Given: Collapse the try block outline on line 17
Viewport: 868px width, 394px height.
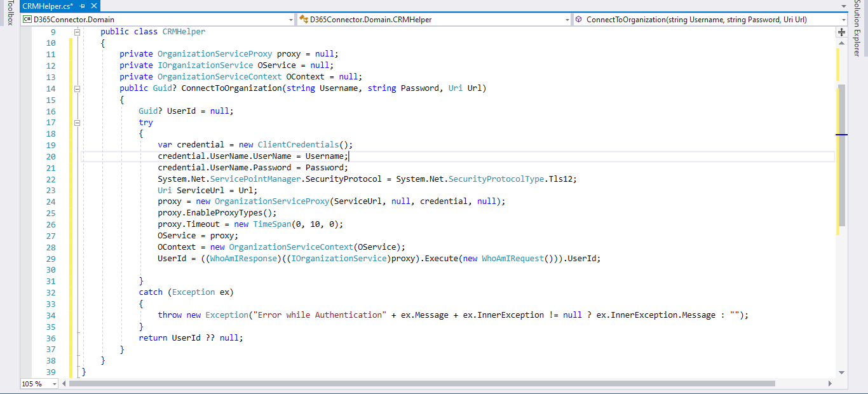Looking at the screenshot, I should point(77,122).
